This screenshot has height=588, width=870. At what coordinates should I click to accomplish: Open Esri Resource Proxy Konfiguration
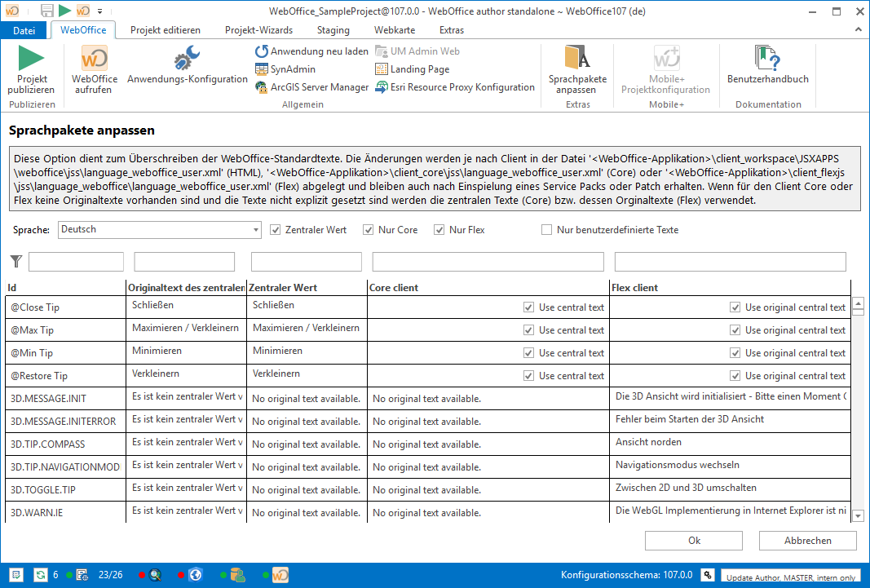(382, 87)
